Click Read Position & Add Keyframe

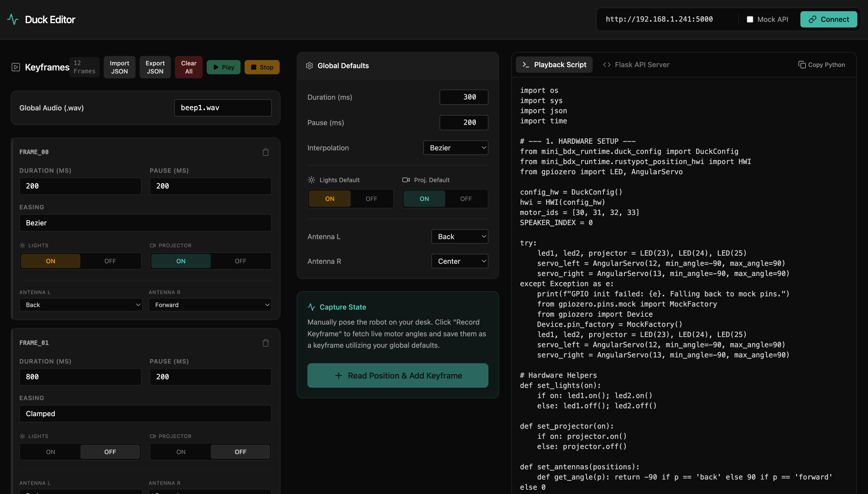tap(398, 376)
